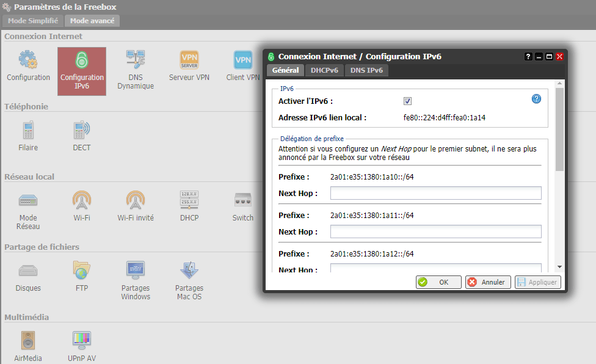Switch to the DHCPv6 tab
The height and width of the screenshot is (364, 596).
[324, 71]
